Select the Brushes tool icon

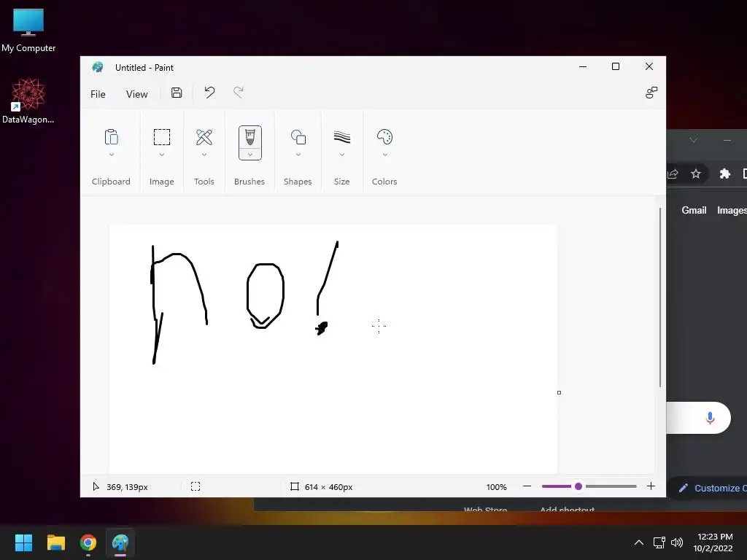(x=250, y=138)
